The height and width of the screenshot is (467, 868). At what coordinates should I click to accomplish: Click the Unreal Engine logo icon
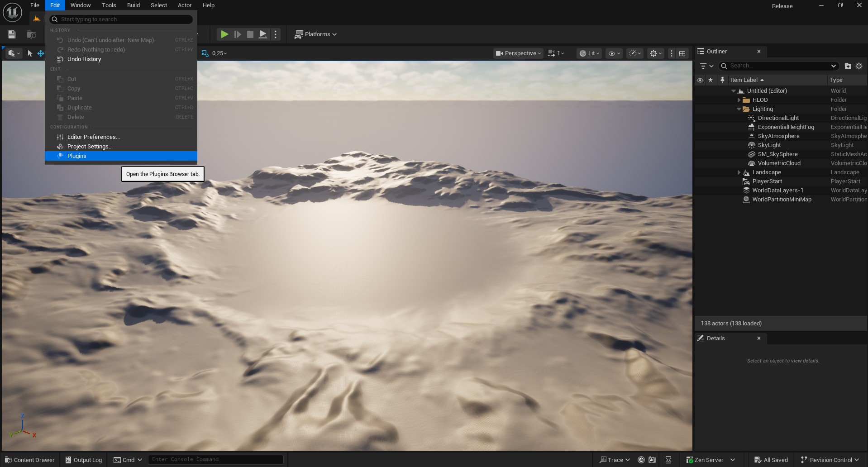pyautogui.click(x=12, y=12)
